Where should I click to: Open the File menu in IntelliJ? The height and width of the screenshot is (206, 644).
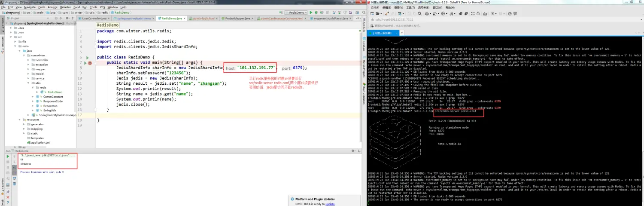click(3, 7)
